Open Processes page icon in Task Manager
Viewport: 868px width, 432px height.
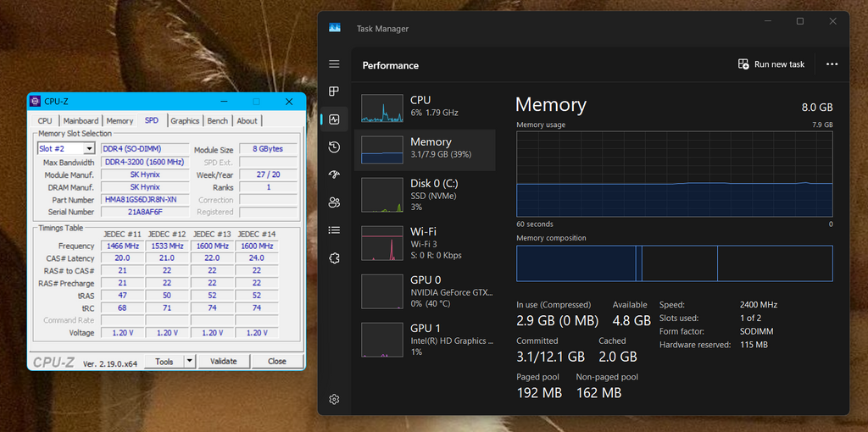click(x=334, y=91)
